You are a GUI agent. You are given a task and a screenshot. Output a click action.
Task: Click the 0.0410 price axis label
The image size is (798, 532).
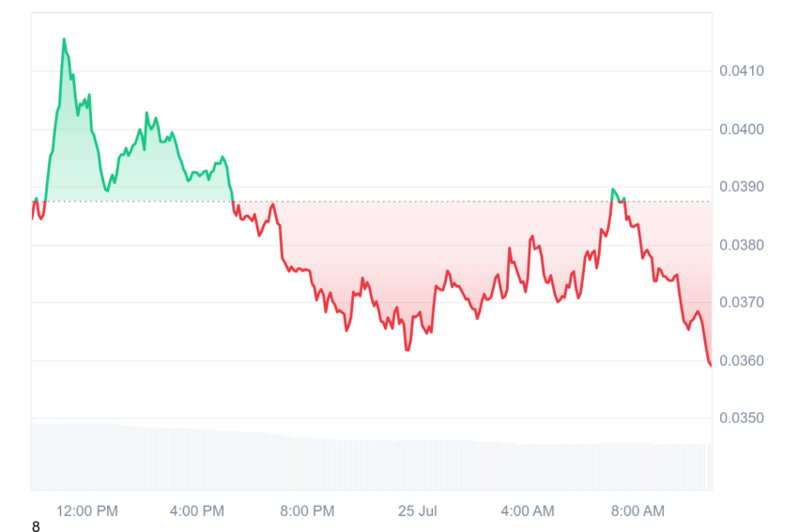[x=742, y=70]
